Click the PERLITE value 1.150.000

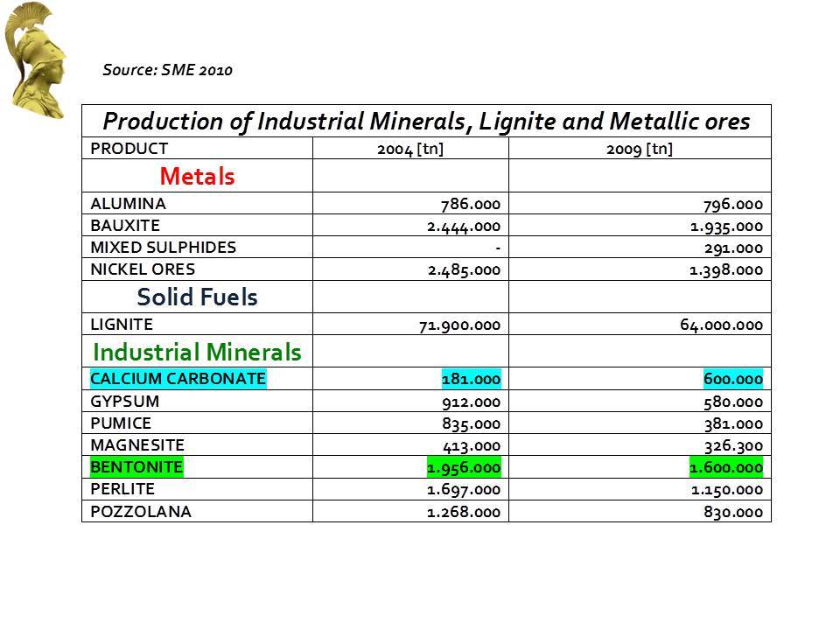pos(727,490)
